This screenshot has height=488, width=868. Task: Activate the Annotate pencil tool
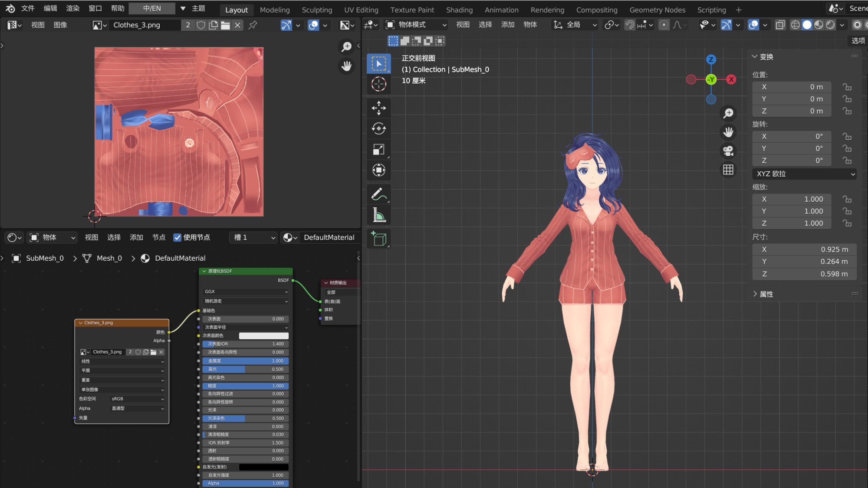pos(378,194)
